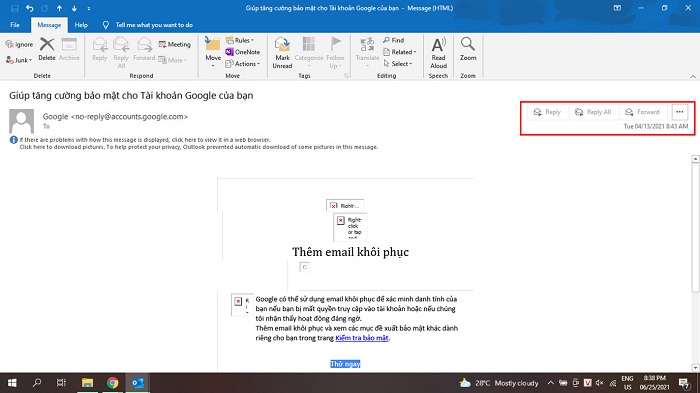This screenshot has width=700, height=393.
Task: Click Reply All in the ribbon
Action: tap(121, 52)
